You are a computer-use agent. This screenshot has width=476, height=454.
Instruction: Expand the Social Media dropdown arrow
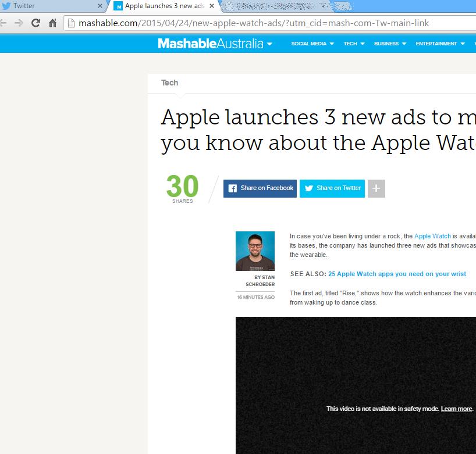coord(332,44)
